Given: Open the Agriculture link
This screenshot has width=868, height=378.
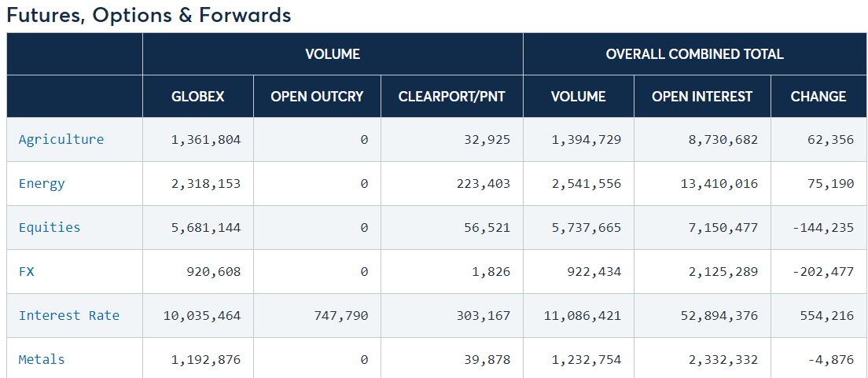Looking at the screenshot, I should (x=61, y=139).
